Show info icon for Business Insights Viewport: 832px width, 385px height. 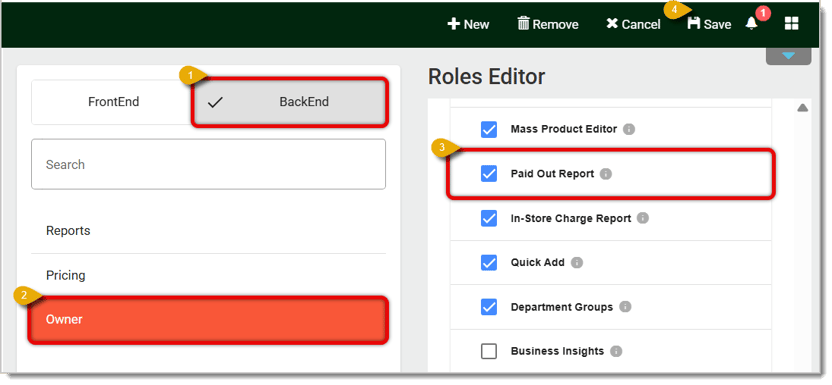(616, 351)
